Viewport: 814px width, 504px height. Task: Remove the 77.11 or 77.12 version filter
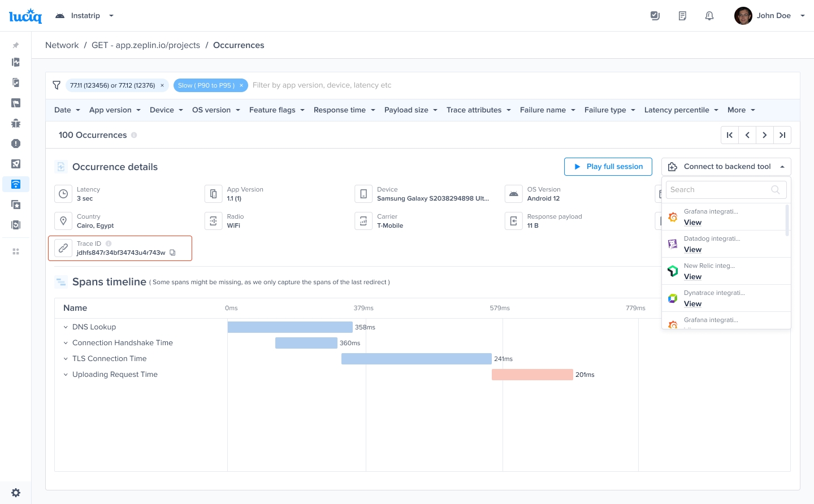pos(162,85)
